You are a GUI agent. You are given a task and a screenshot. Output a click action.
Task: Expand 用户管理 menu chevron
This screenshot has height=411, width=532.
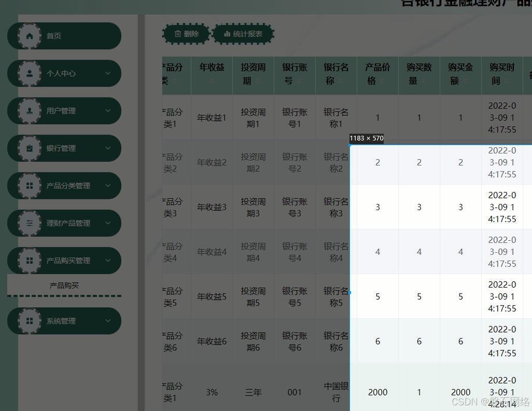coord(108,111)
